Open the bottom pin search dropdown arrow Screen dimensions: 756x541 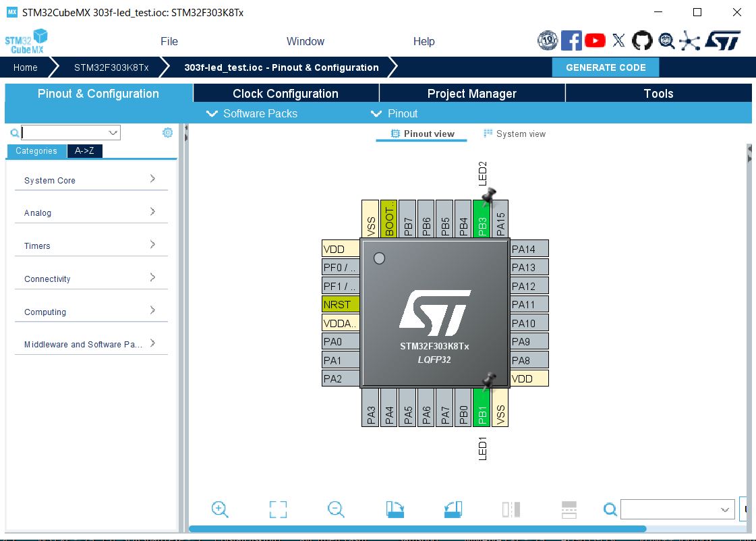click(725, 510)
